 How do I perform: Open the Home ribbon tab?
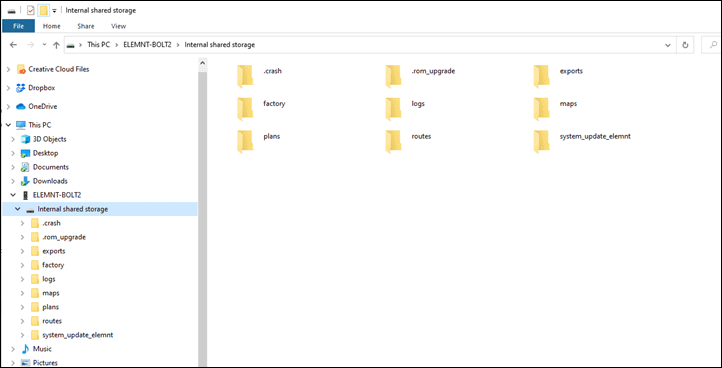52,26
